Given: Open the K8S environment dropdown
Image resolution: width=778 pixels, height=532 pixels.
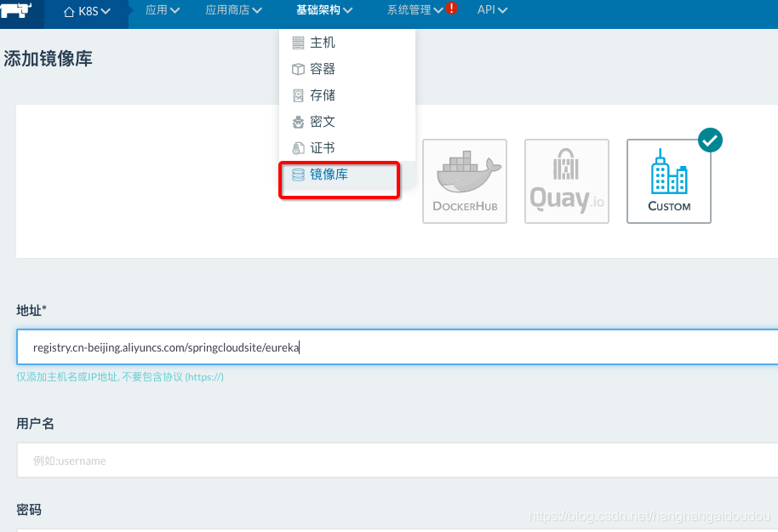Looking at the screenshot, I should pyautogui.click(x=87, y=11).
